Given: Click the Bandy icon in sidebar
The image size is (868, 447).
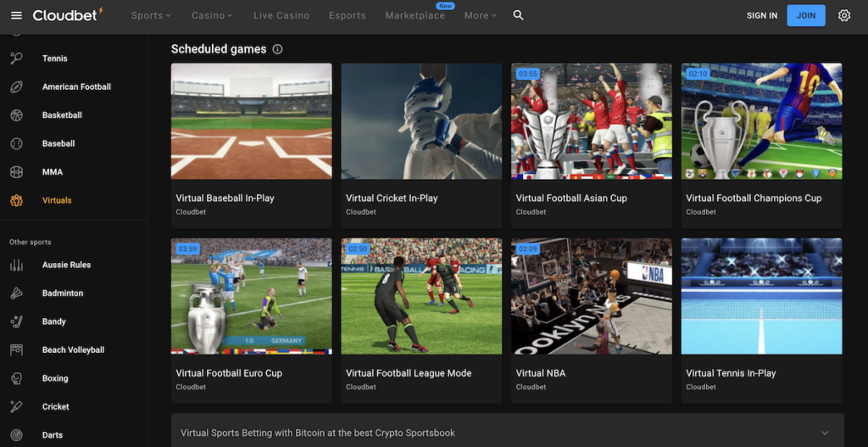Looking at the screenshot, I should pyautogui.click(x=17, y=321).
